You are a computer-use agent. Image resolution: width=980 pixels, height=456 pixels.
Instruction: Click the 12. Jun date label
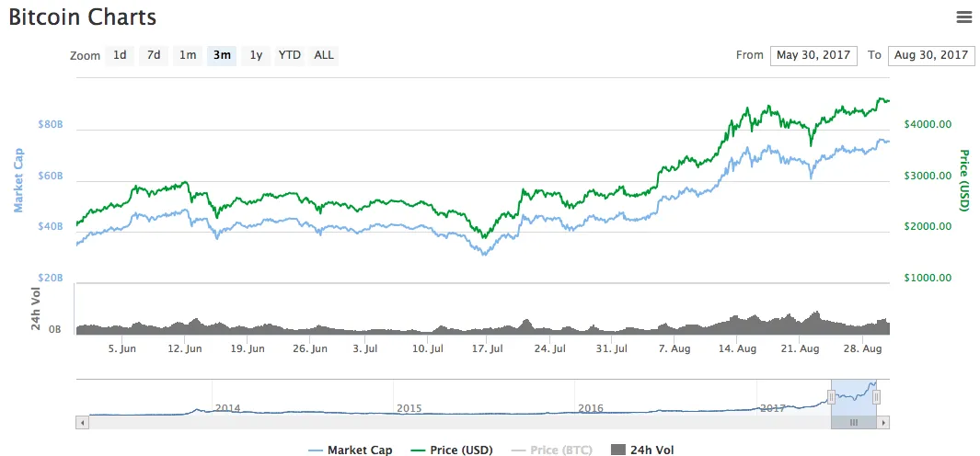point(184,349)
